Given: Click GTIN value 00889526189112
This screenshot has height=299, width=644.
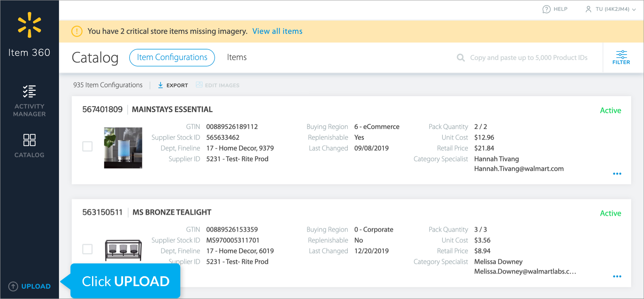Looking at the screenshot, I should 232,127.
